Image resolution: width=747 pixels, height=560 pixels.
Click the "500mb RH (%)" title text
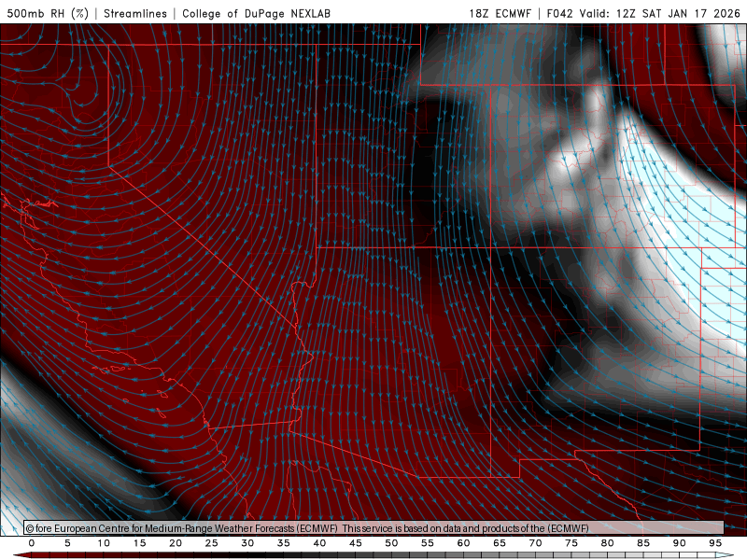(x=48, y=13)
